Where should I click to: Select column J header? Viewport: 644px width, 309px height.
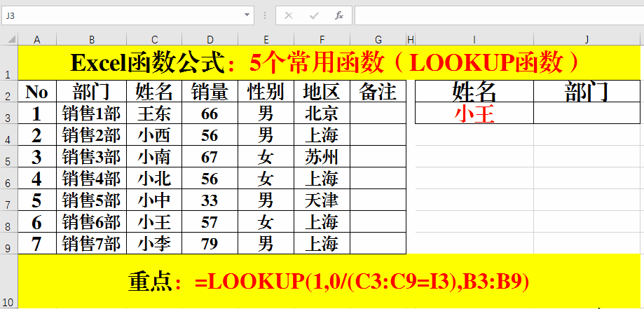[x=587, y=39]
